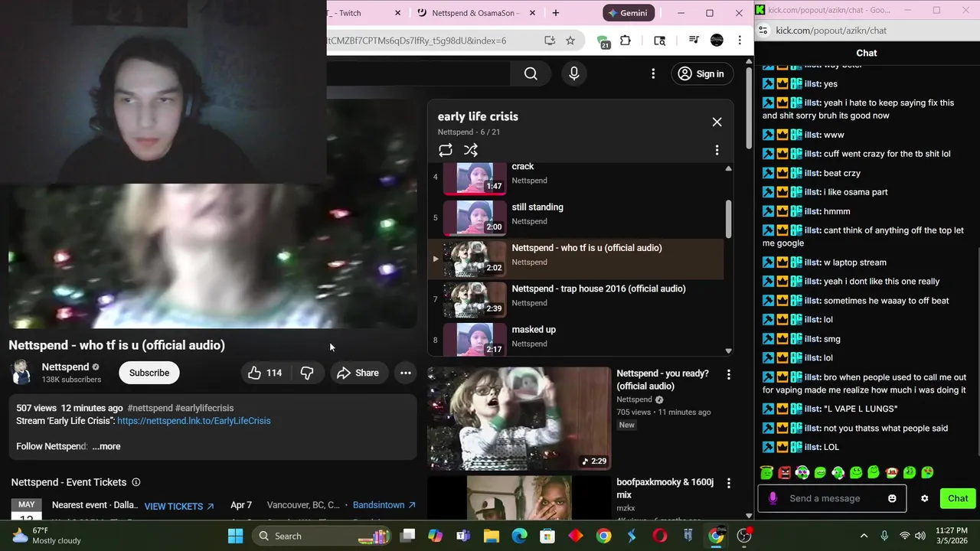Viewport: 980px width, 551px height.
Task: Click Sign in on YouTube
Action: (x=701, y=73)
